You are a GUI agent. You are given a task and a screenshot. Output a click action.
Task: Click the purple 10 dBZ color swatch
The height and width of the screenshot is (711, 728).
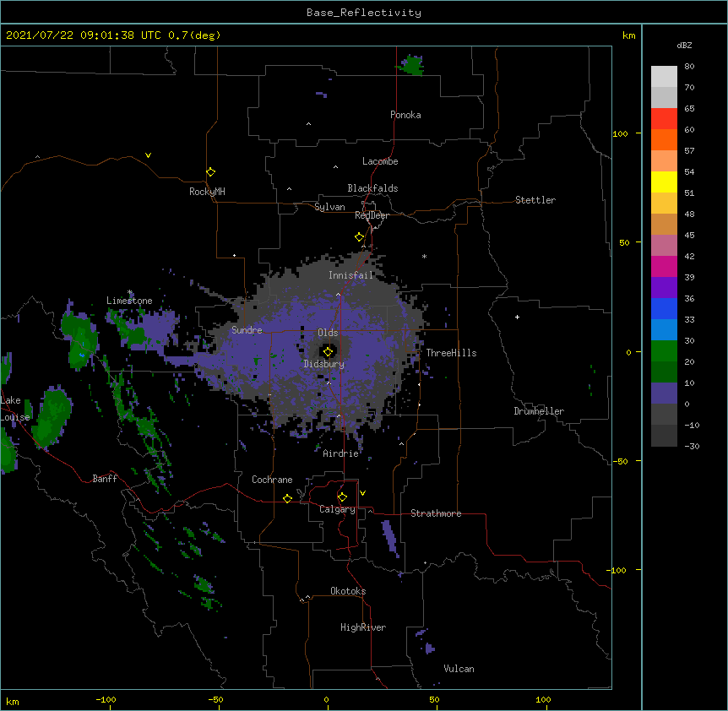[x=664, y=393]
